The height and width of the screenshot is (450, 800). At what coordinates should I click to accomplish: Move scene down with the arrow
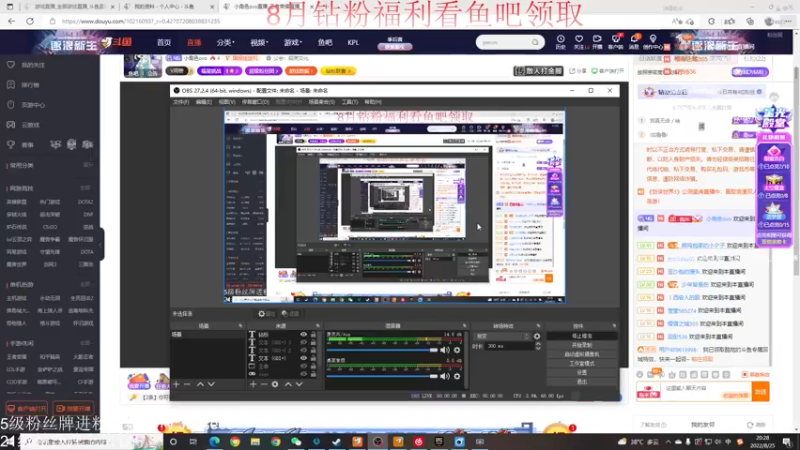[x=211, y=384]
